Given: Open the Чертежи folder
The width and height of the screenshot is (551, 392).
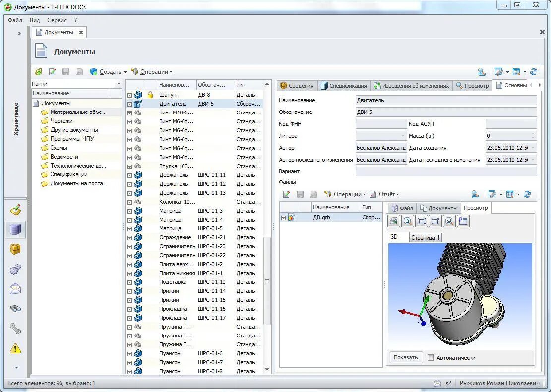Looking at the screenshot, I should coord(61,121).
